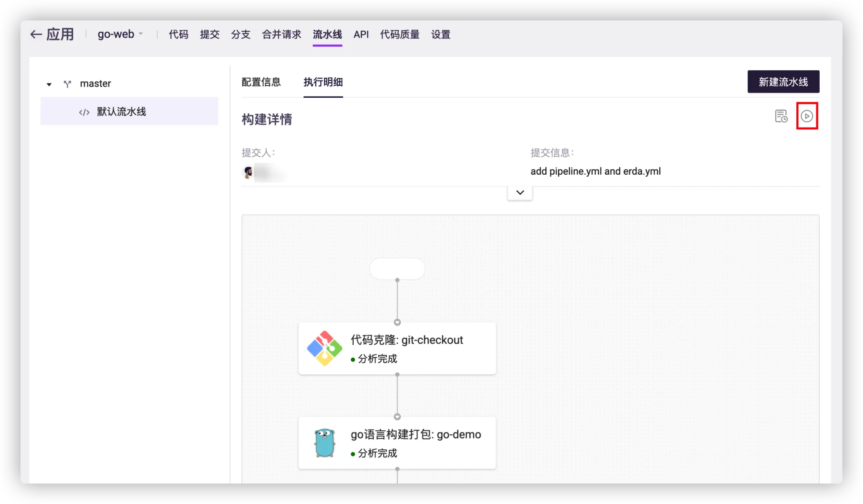Expand build details with chevron down

coord(520,193)
